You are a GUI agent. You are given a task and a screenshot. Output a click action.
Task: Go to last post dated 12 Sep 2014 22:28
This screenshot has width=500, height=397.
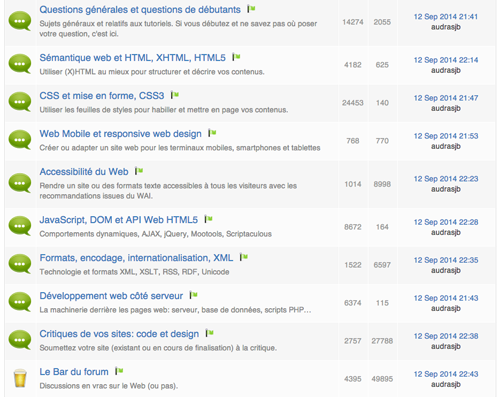click(x=446, y=222)
